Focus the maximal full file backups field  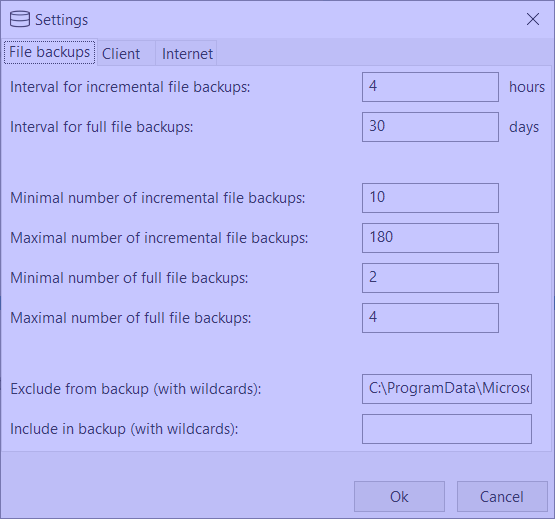(430, 318)
